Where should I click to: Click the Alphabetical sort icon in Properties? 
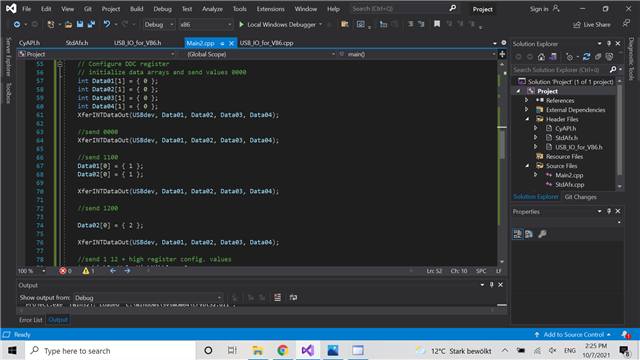[529, 234]
